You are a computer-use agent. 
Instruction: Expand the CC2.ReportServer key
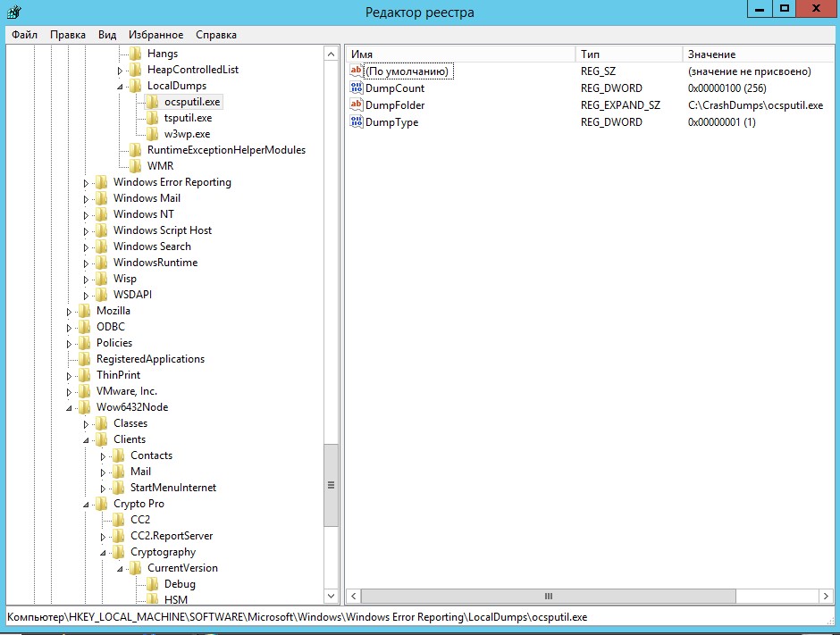click(103, 537)
